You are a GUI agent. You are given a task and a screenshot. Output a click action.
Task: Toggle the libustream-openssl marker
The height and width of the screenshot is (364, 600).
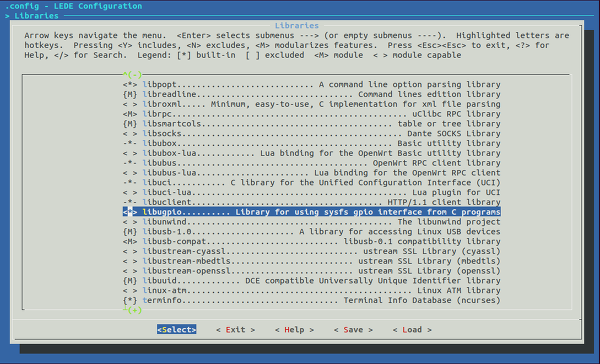click(130, 271)
